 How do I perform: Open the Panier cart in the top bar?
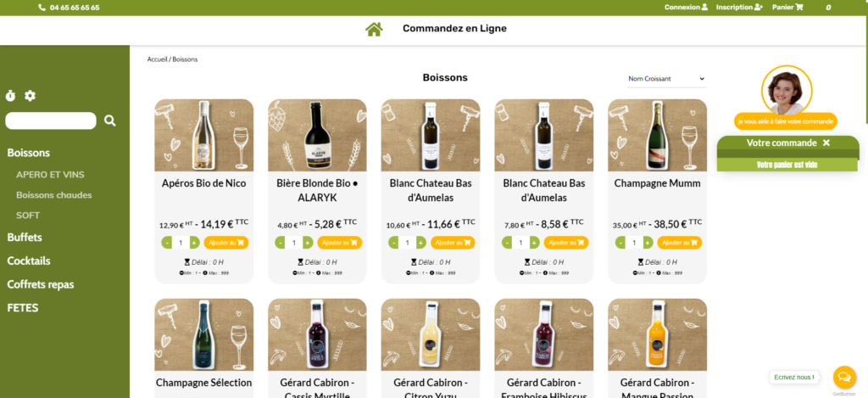point(788,7)
